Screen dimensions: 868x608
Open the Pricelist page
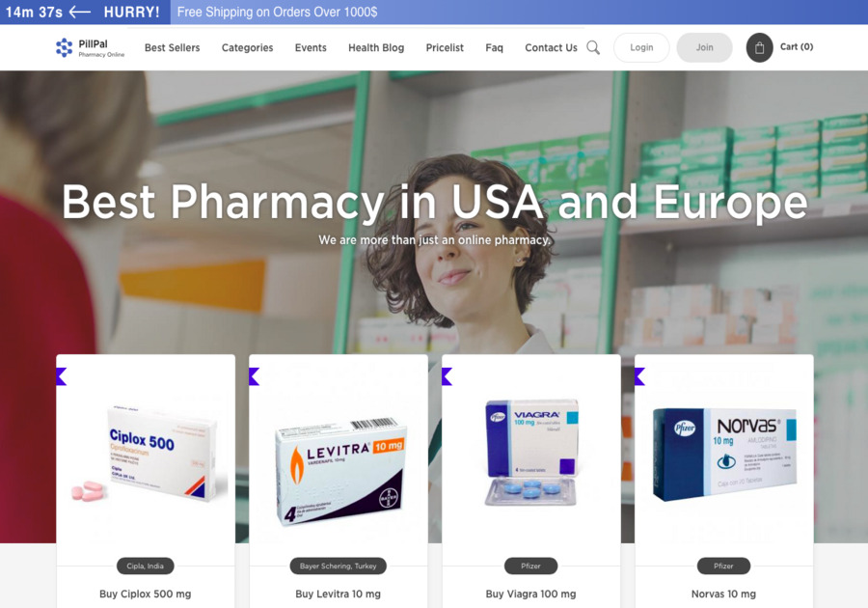coord(445,47)
